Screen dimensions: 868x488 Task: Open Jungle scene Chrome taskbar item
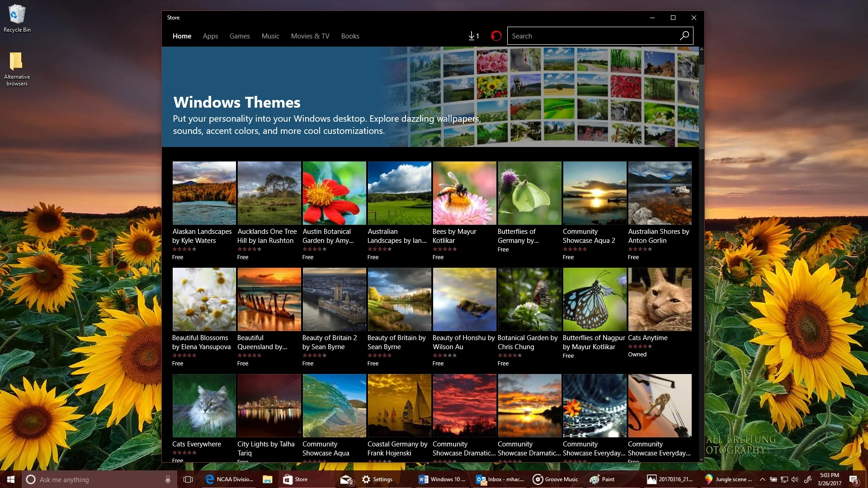tap(728, 479)
